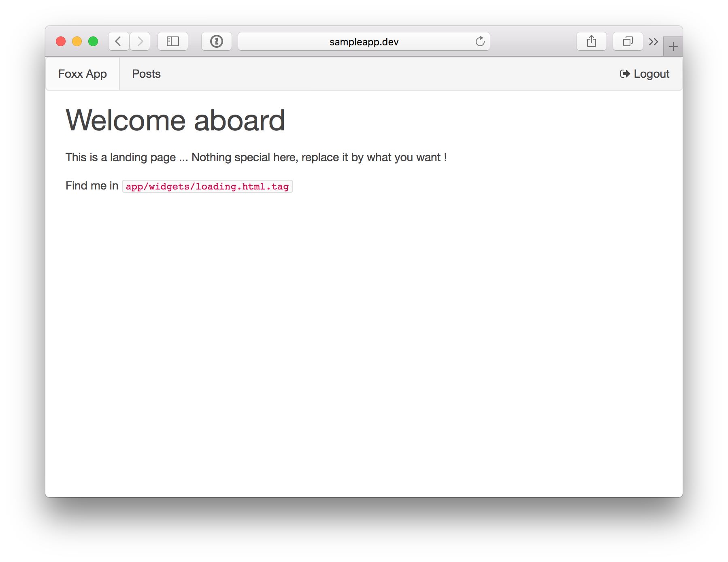Click the Logout arrow icon
Image resolution: width=728 pixels, height=562 pixels.
pyautogui.click(x=625, y=74)
